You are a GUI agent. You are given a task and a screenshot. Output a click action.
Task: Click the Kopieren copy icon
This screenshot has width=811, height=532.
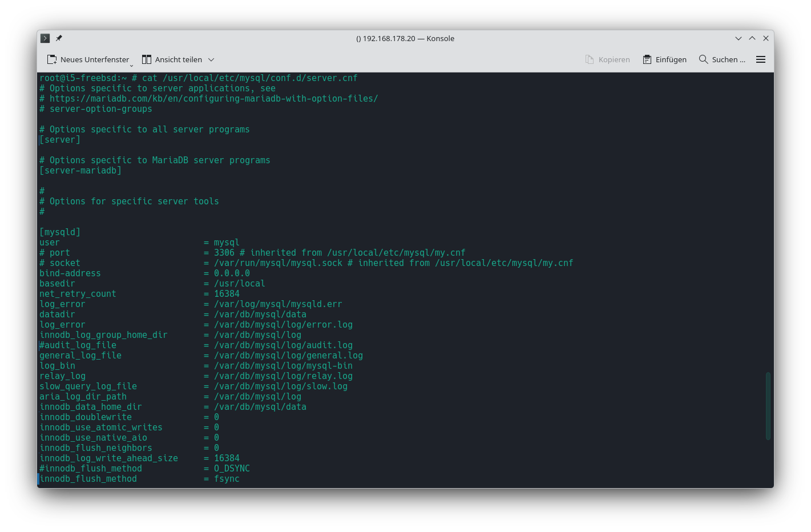coord(590,59)
